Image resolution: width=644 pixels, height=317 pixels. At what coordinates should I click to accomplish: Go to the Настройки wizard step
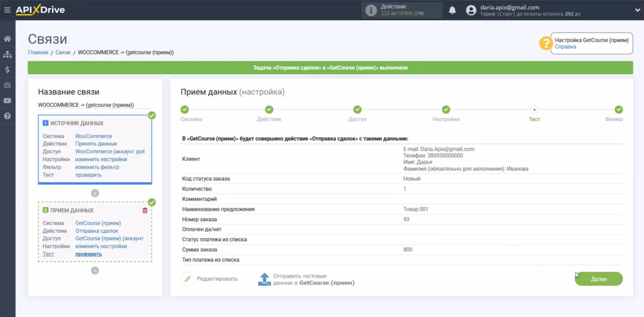click(446, 110)
